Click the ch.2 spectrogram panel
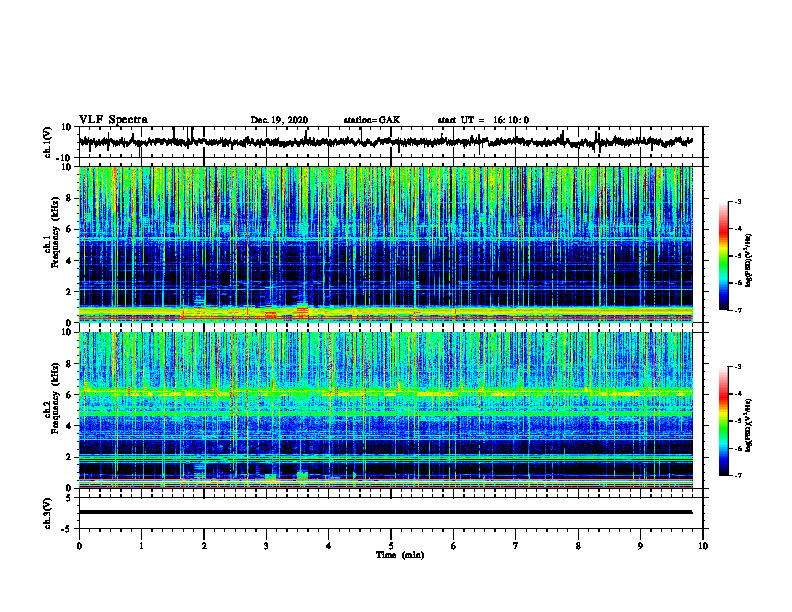This screenshot has width=792, height=612. click(x=385, y=410)
